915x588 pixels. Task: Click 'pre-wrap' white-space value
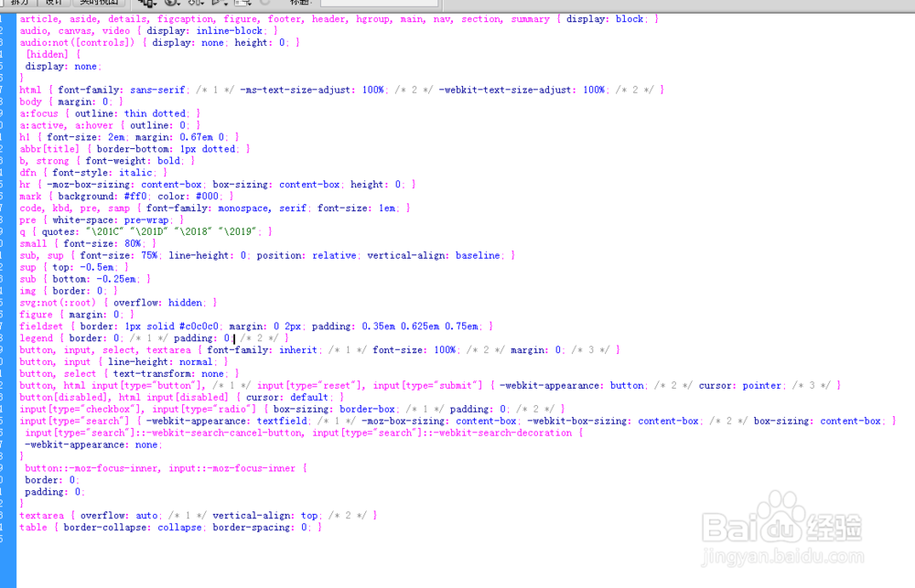[146, 219]
